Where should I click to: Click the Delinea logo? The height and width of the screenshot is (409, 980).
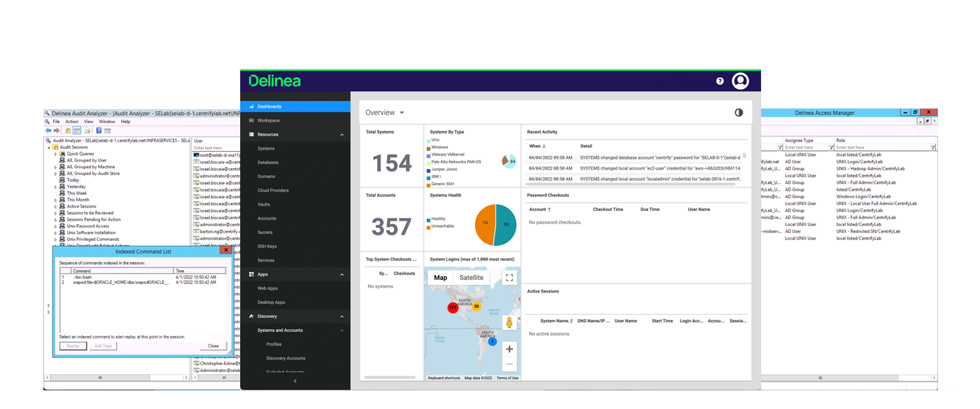275,81
